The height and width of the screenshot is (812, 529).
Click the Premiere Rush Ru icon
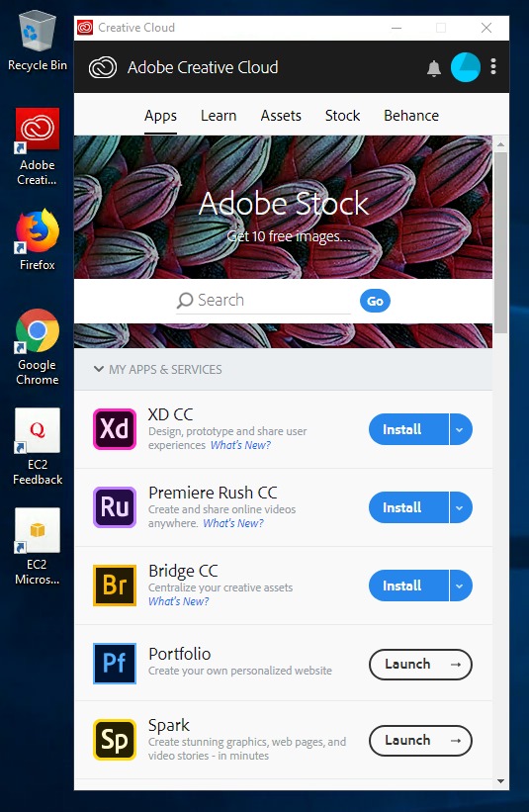tap(115, 507)
